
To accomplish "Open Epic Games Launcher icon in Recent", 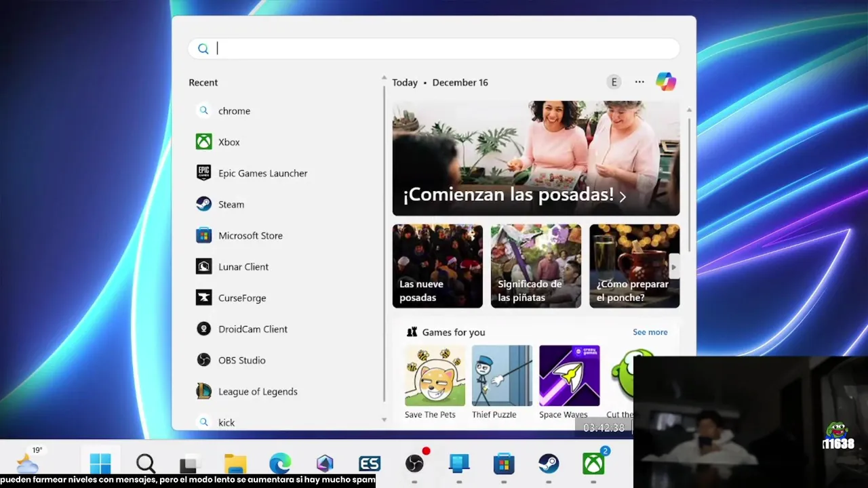I will click(203, 173).
